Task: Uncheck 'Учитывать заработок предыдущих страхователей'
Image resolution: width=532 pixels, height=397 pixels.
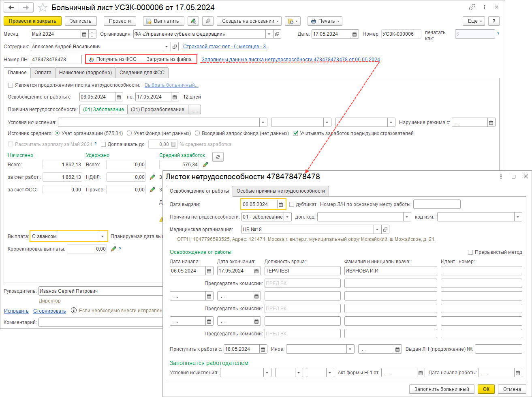Action: click(295, 133)
